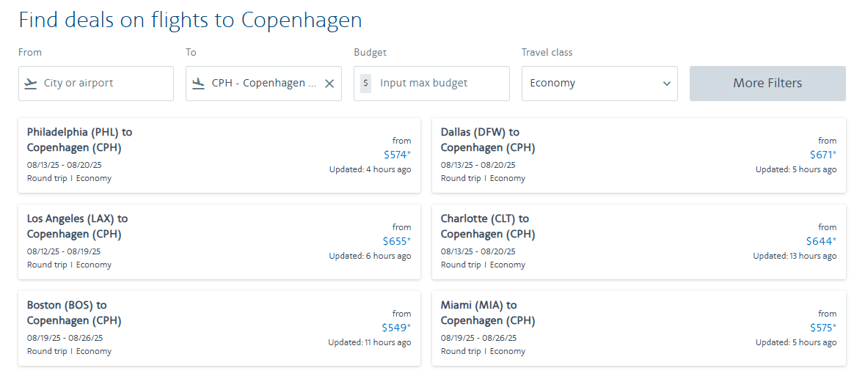Focus the City or airport input field

[96, 84]
